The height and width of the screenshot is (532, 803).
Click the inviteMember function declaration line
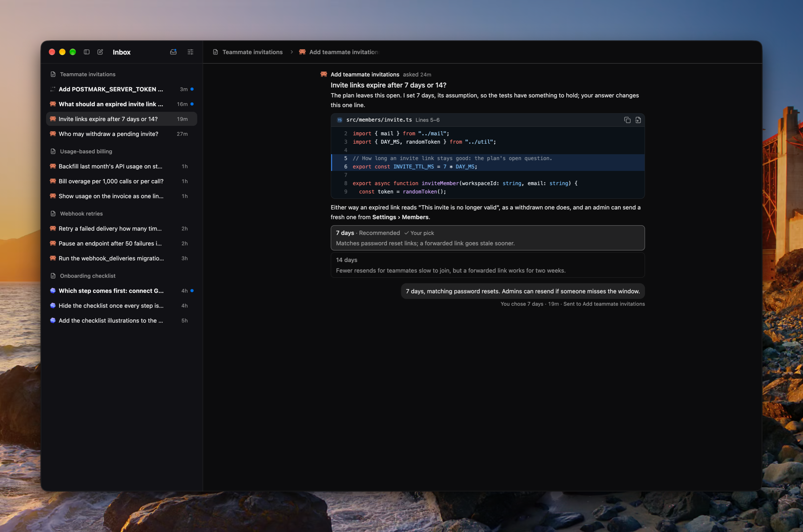coord(465,183)
